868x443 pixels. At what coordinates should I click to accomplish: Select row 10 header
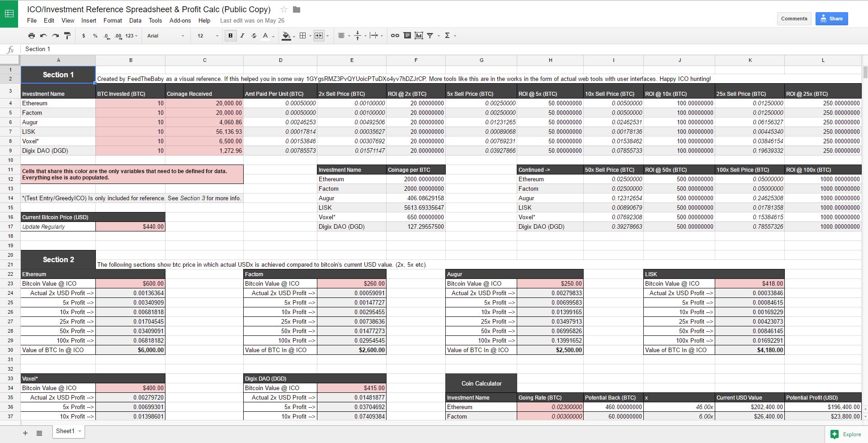tap(10, 160)
